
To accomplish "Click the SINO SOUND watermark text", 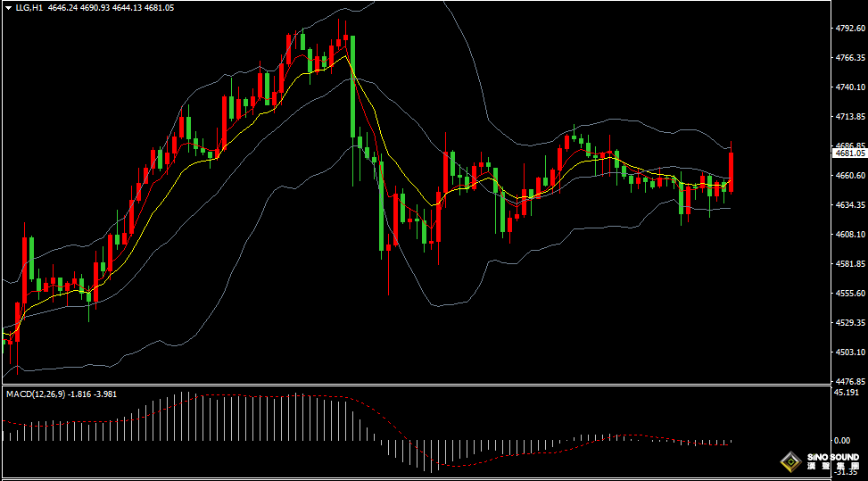I will tap(832, 458).
